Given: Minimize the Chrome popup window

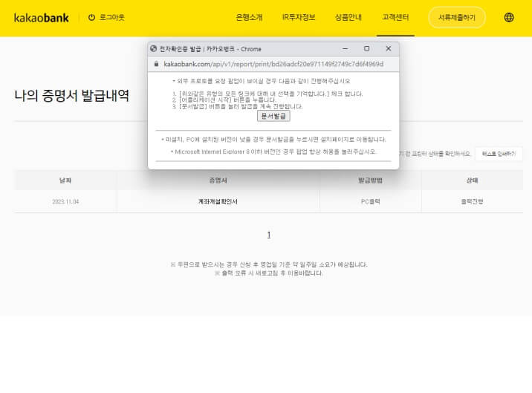Looking at the screenshot, I should (346, 48).
